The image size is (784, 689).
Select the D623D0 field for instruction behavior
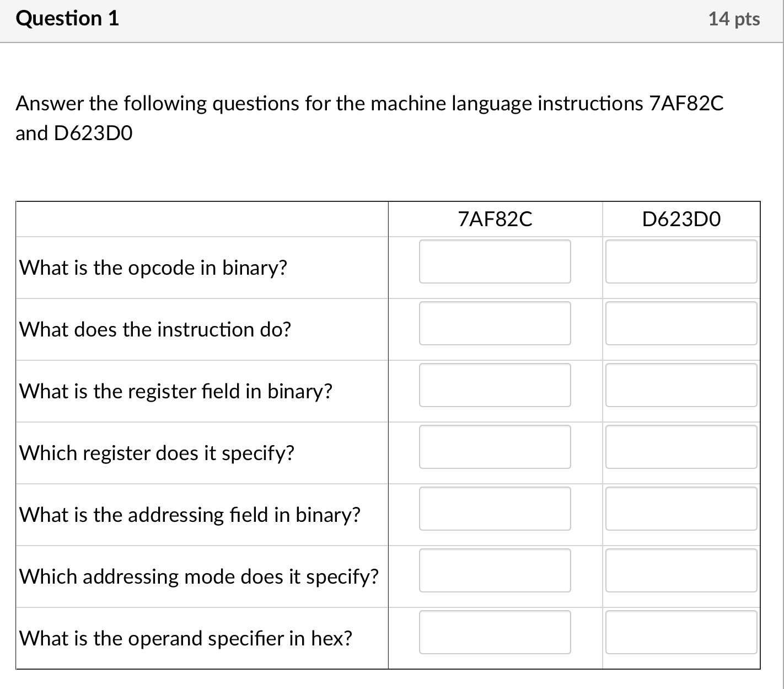(x=681, y=323)
